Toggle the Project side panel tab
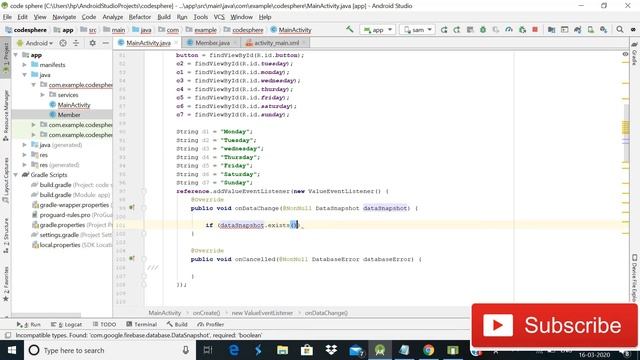 (6, 57)
